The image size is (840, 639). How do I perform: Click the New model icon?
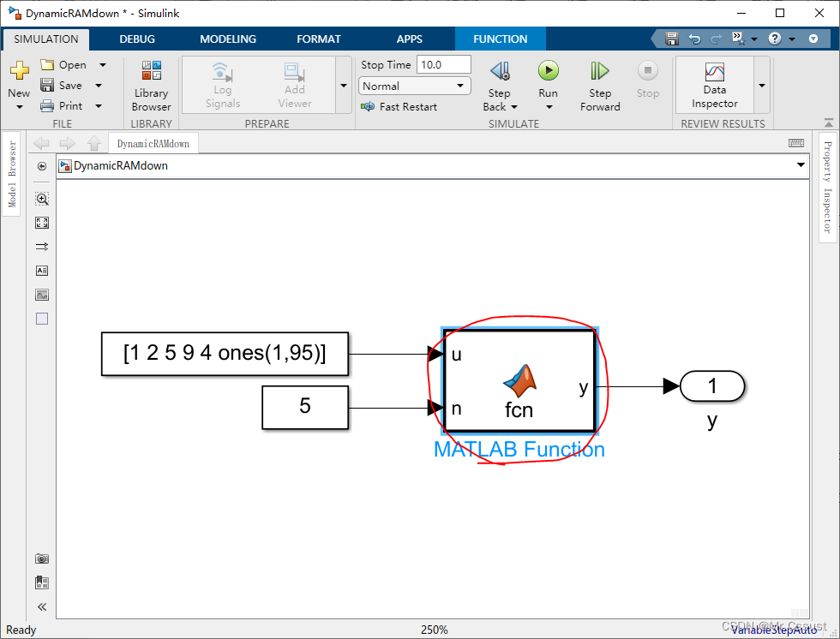coord(19,70)
